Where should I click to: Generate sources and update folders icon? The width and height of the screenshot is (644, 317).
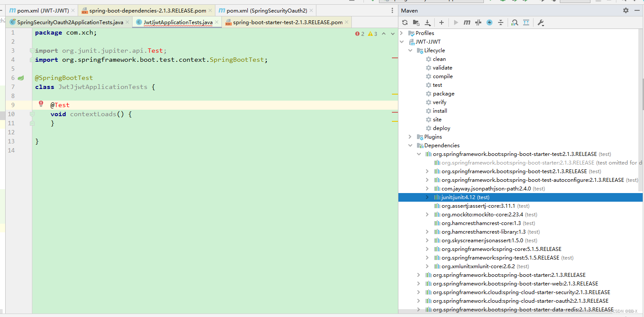pyautogui.click(x=416, y=22)
